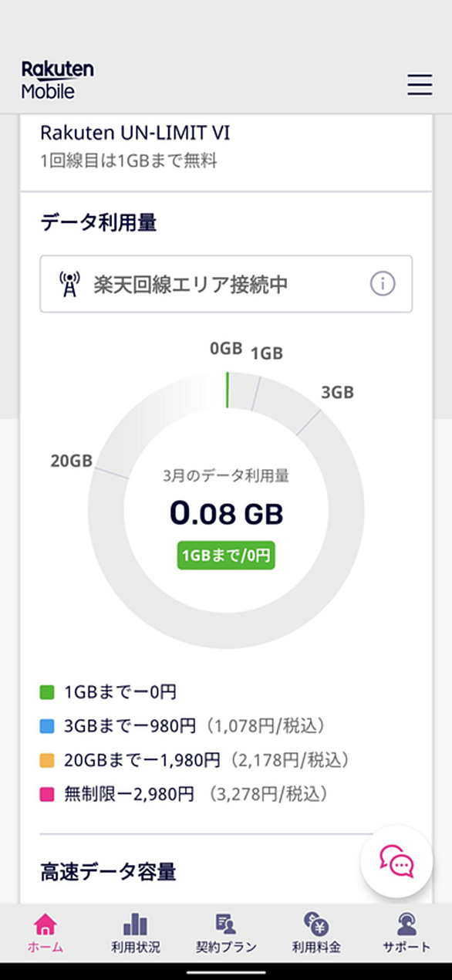
Task: Tap the Rakuten Mobile logo
Action: (x=57, y=80)
